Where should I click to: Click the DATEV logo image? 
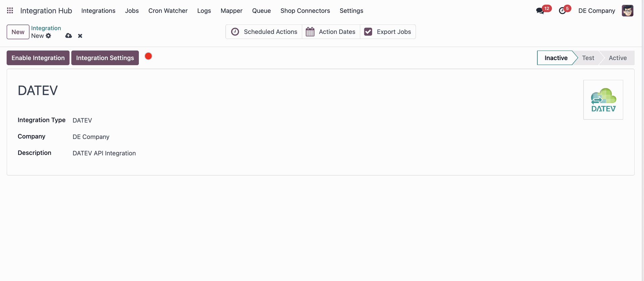603,100
